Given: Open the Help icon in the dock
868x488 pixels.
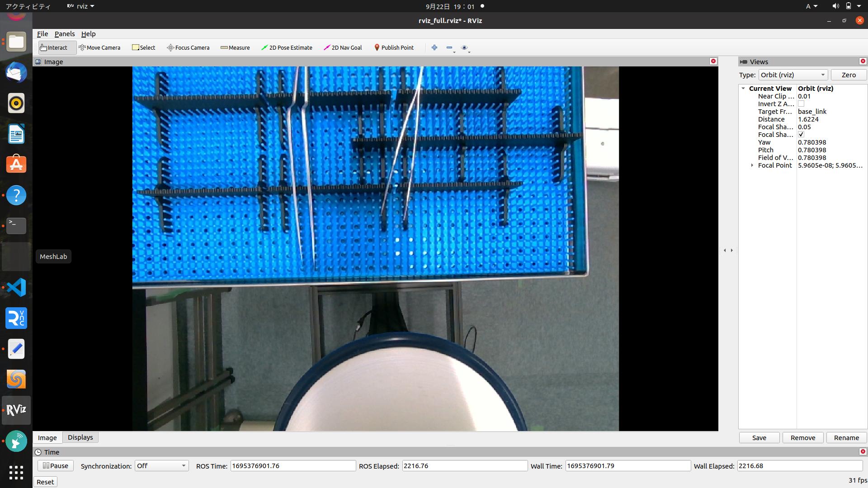Looking at the screenshot, I should click(16, 196).
